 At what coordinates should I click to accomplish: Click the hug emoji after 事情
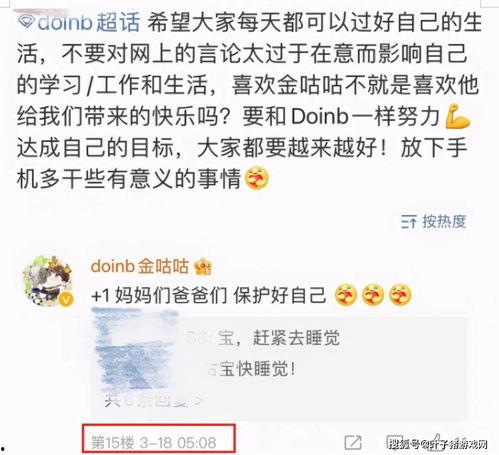(x=257, y=179)
